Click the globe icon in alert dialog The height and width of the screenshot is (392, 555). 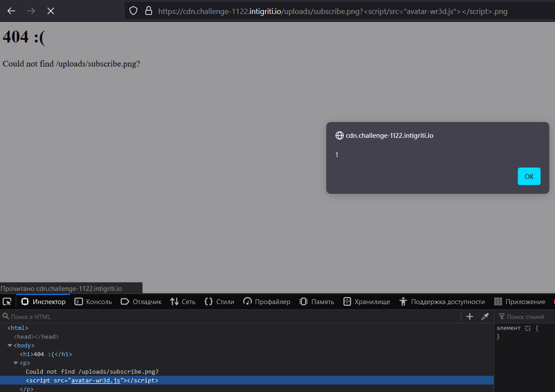coord(339,136)
